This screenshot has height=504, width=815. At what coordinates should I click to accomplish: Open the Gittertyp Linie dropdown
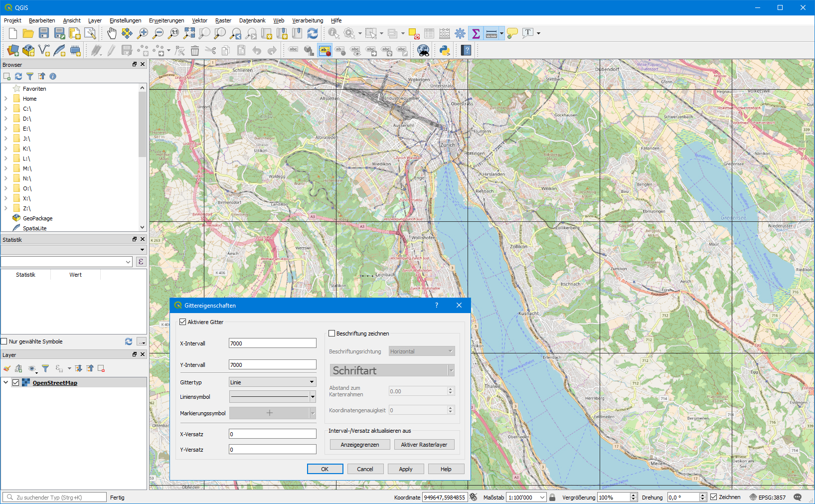click(272, 382)
